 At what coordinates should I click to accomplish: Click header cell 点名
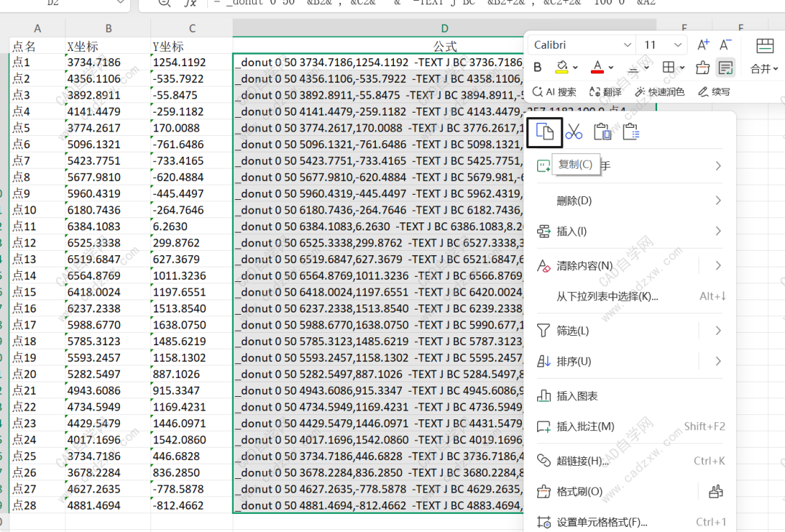37,46
